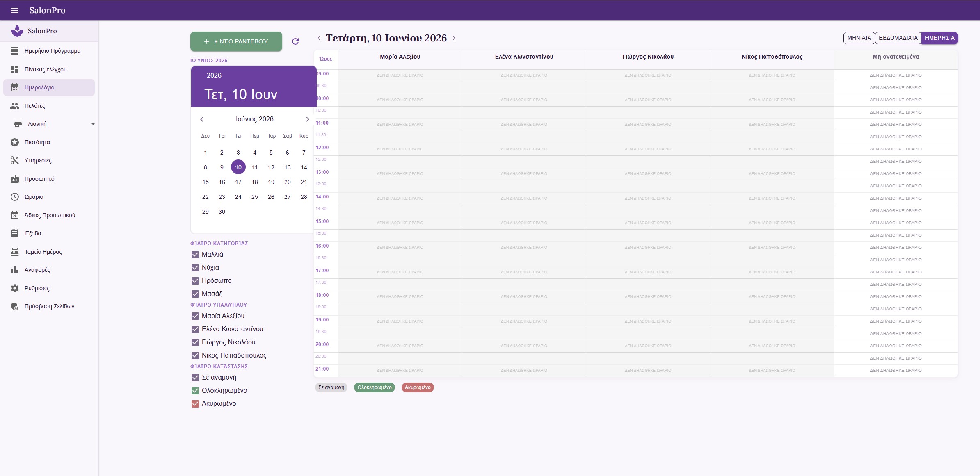Select June 24 in mini calendar
Image resolution: width=980 pixels, height=476 pixels.
coord(238,197)
